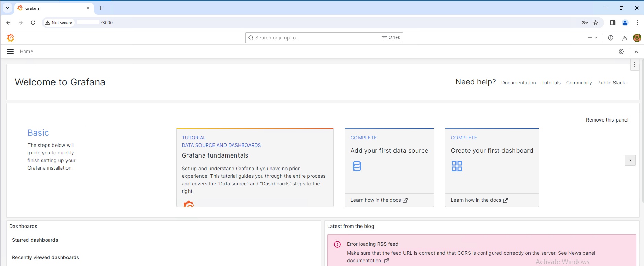Open the Community help link
The height and width of the screenshot is (266, 644).
coord(579,83)
